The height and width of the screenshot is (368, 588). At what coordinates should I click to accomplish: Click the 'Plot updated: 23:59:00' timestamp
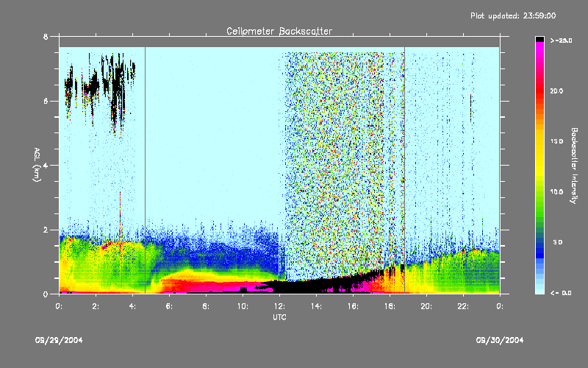513,15
